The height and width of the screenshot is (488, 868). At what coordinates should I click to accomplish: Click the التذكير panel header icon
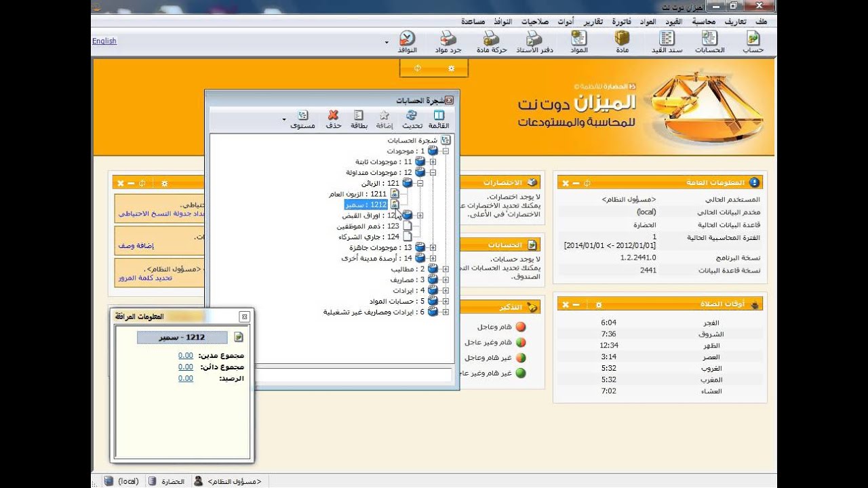pos(532,307)
